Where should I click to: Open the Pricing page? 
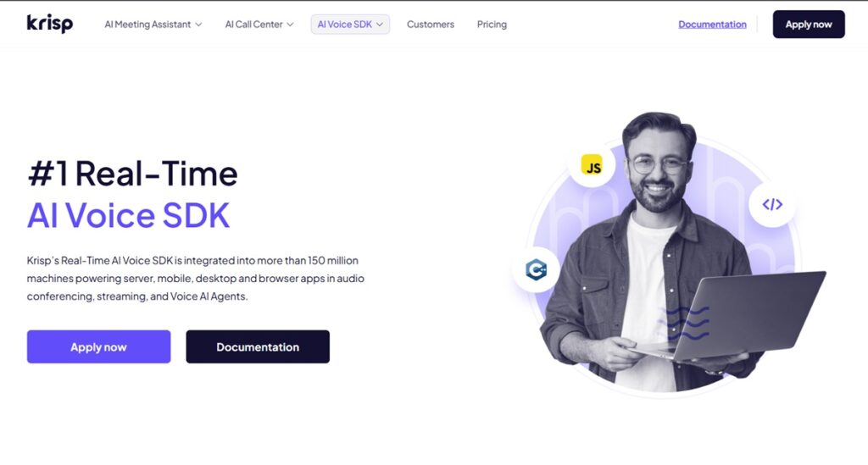pyautogui.click(x=492, y=25)
